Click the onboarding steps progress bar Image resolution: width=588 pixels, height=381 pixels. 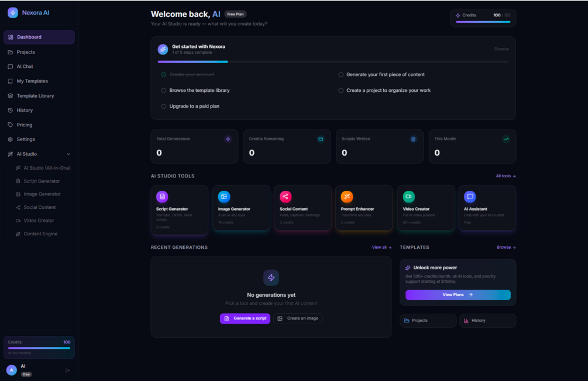pos(333,61)
